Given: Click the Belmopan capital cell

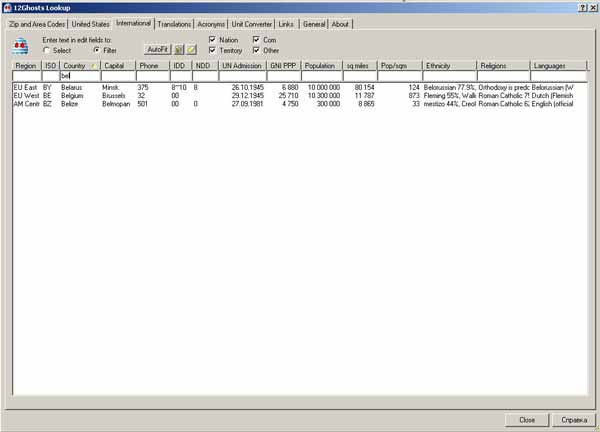Looking at the screenshot, I should (116, 104).
